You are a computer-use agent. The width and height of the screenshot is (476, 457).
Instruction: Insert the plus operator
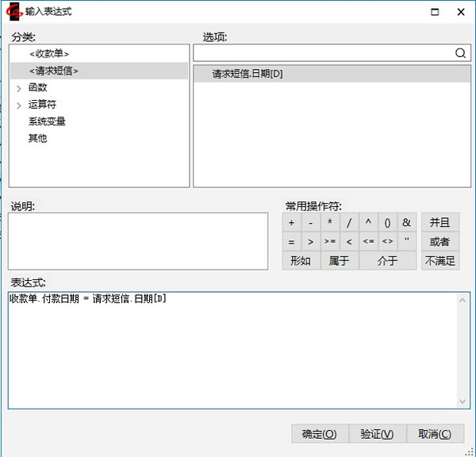(x=291, y=223)
